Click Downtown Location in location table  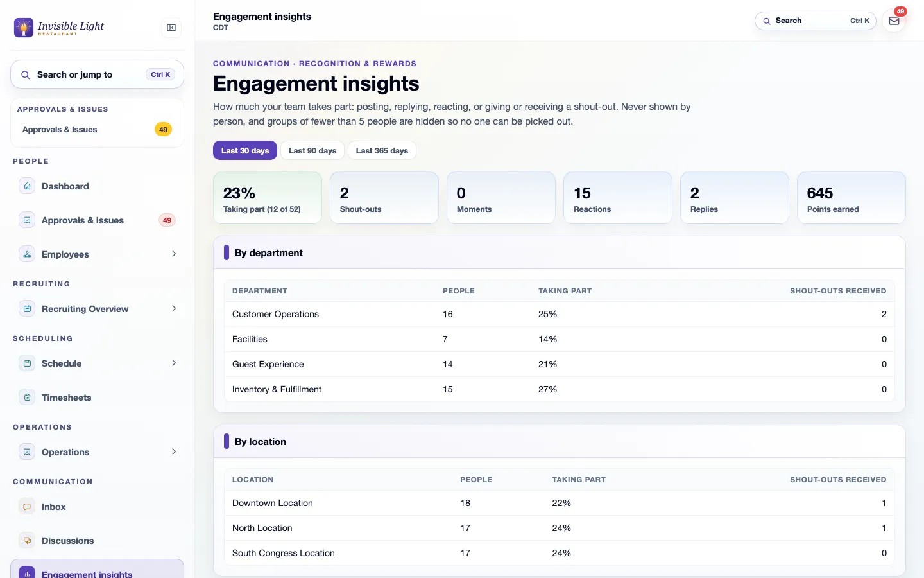tap(273, 503)
